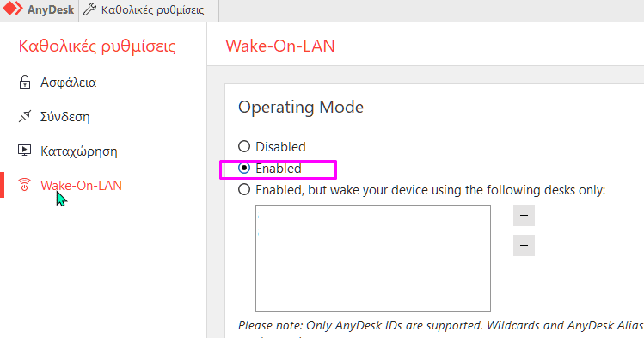Select the Enabled radio button
644x338 pixels.
coord(244,168)
